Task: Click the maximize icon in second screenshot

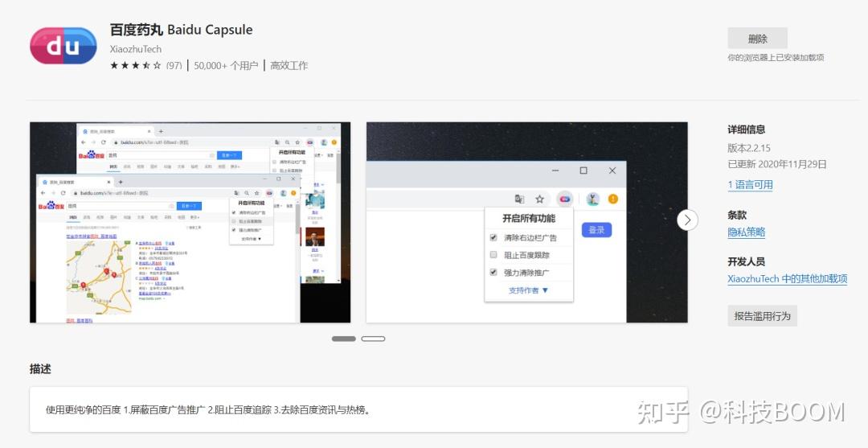Action: (x=583, y=171)
